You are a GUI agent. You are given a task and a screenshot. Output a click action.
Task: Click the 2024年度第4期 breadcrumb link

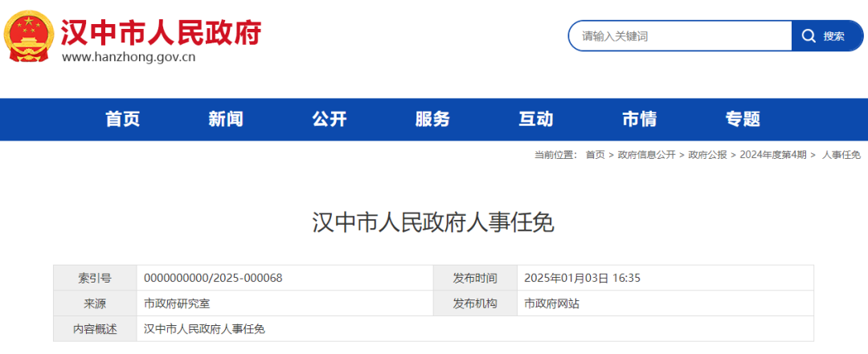[x=773, y=155]
